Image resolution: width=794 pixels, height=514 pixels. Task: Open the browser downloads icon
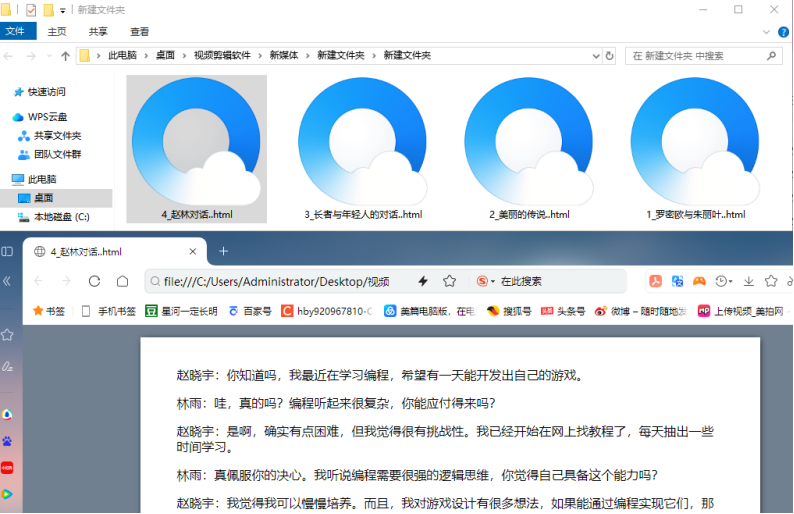748,281
